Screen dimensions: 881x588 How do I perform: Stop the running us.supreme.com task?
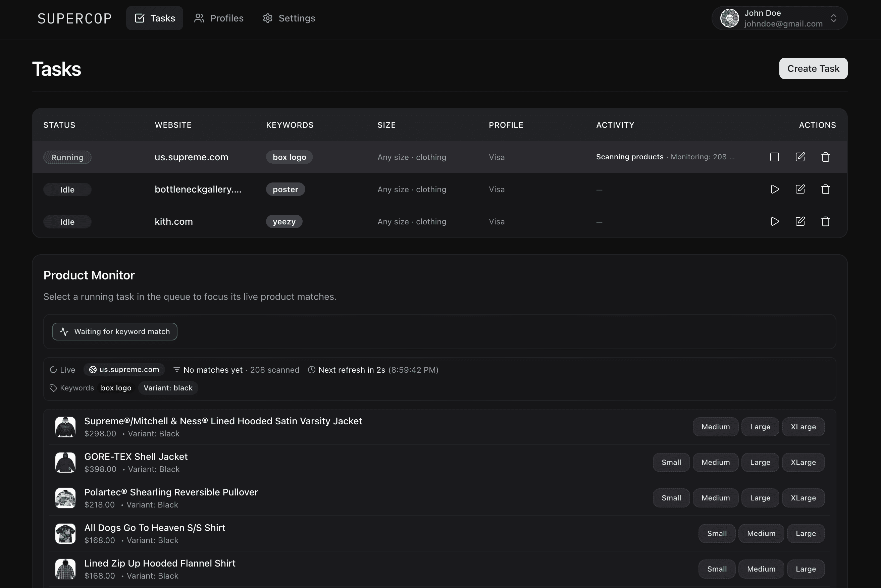coord(775,157)
